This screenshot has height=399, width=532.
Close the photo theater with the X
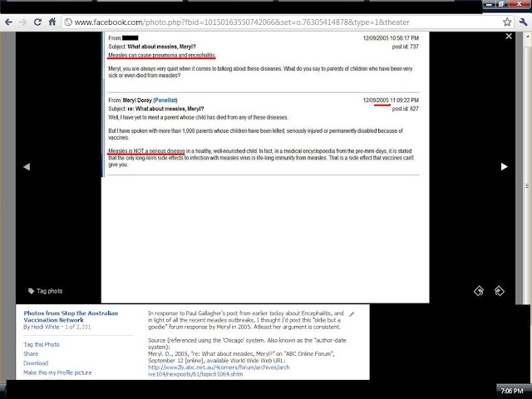[x=509, y=37]
